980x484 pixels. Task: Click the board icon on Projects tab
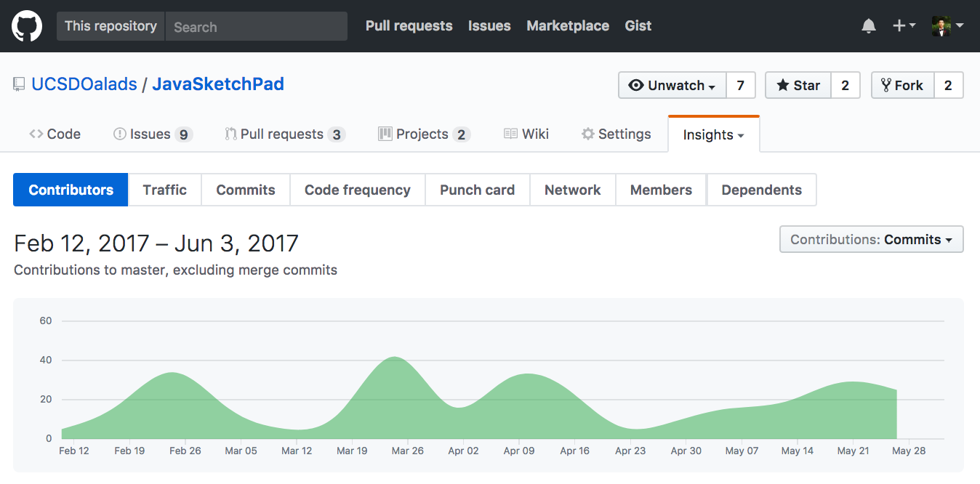pos(385,134)
